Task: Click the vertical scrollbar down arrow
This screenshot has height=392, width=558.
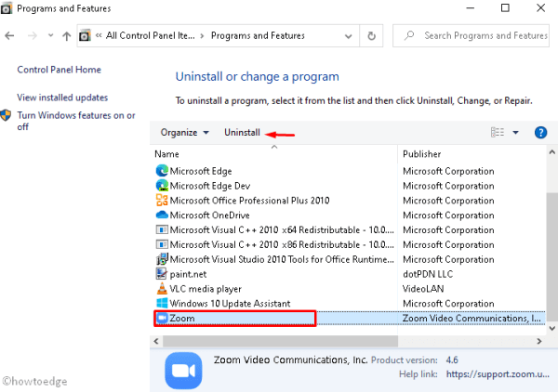Action: [x=551, y=328]
